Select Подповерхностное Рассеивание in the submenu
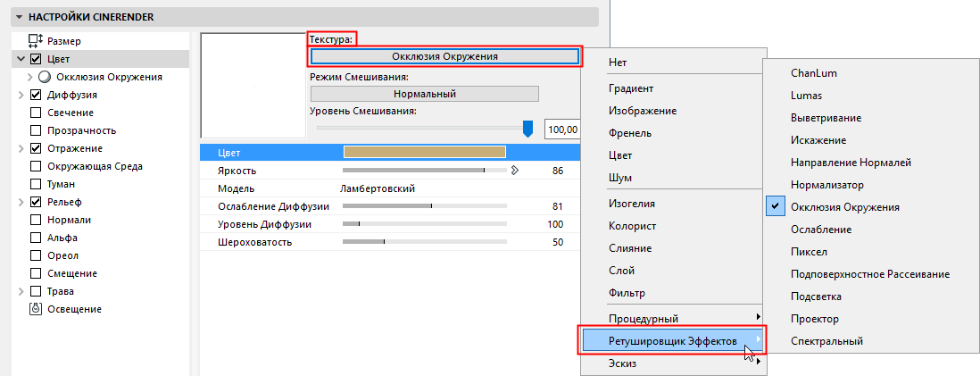Image resolution: width=980 pixels, height=376 pixels. pos(869,274)
